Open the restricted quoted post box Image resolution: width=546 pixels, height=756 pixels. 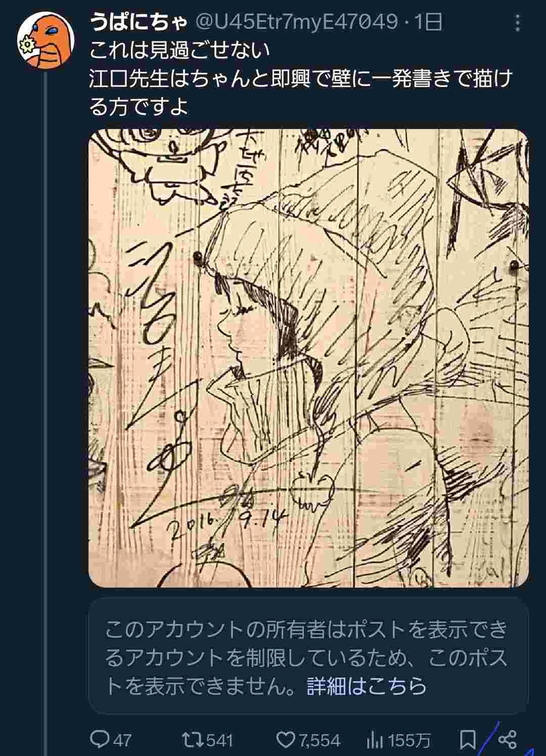pyautogui.click(x=308, y=656)
